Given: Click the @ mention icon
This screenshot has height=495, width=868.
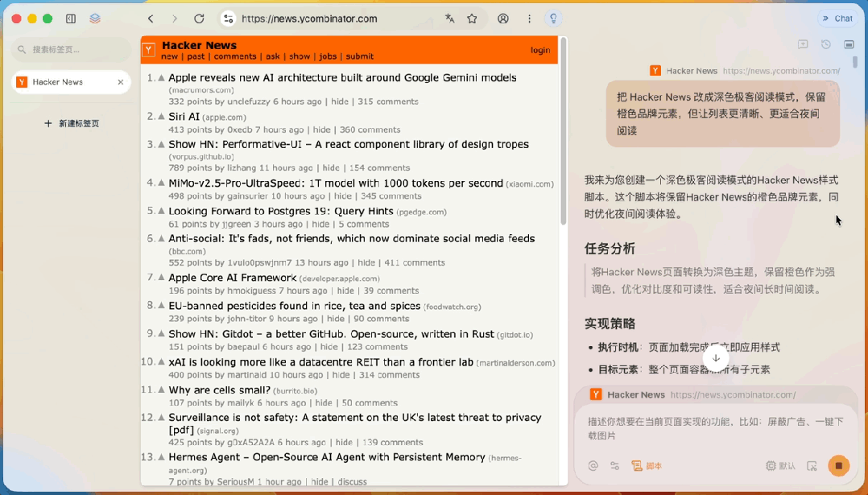Looking at the screenshot, I should (x=593, y=466).
